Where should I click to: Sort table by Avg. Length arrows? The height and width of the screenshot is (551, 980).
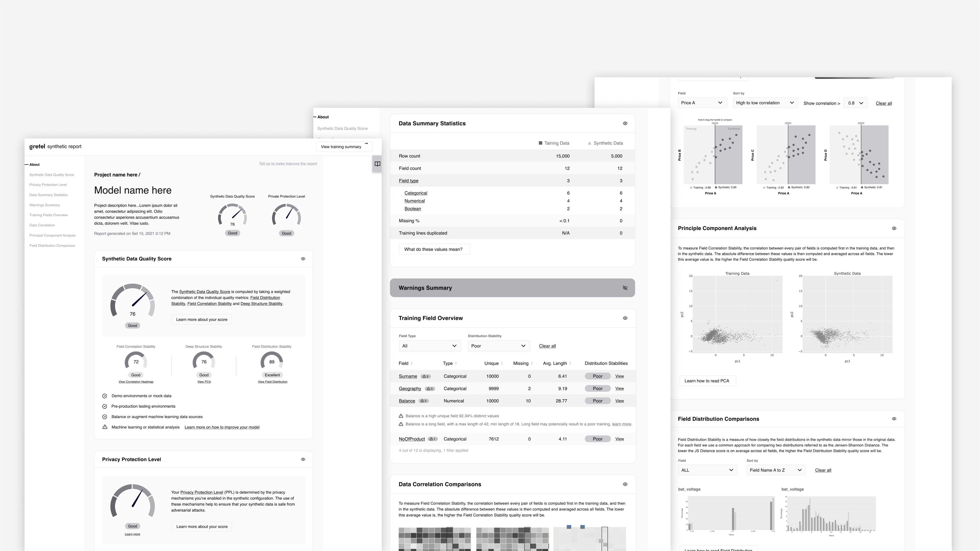570,364
